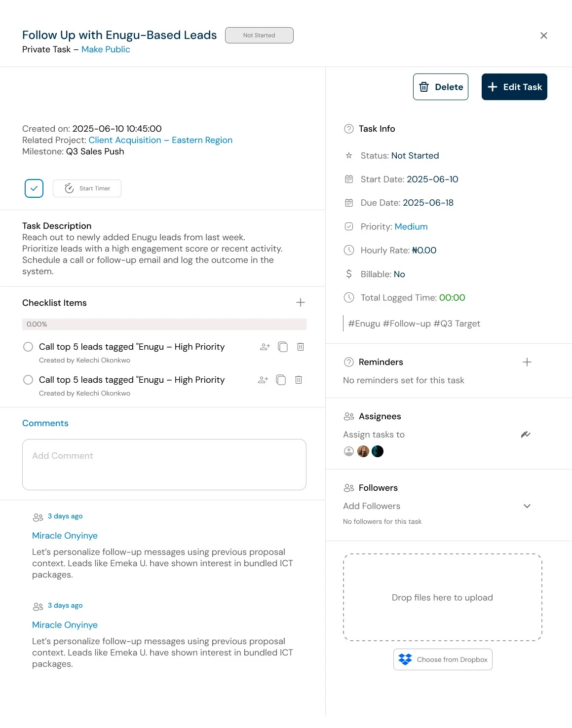Tick the second checklist item radio circle

click(28, 380)
